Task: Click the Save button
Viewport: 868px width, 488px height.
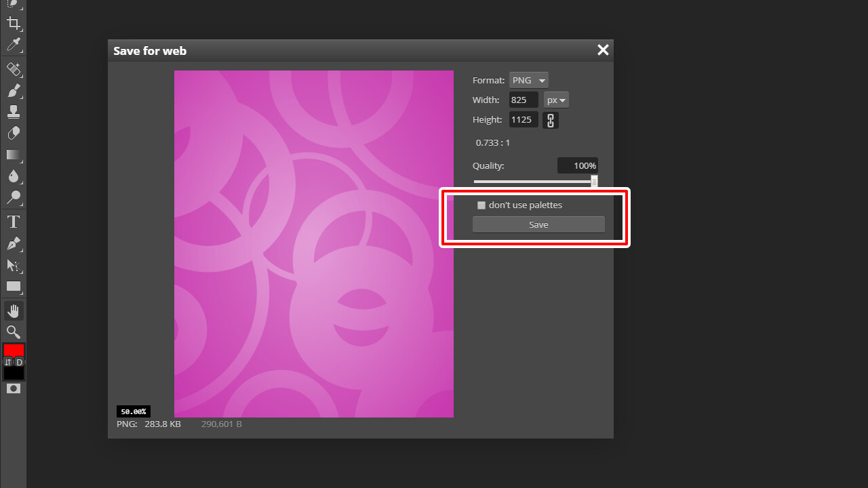Action: (538, 224)
